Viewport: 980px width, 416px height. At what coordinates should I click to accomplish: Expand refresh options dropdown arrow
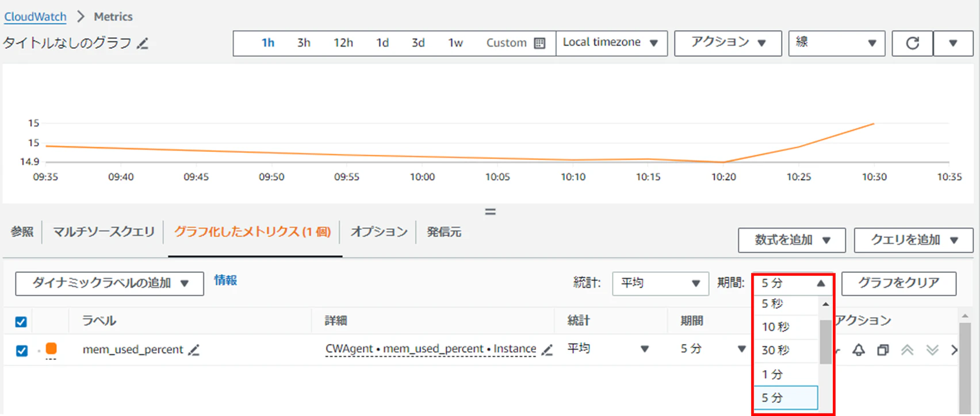coord(953,43)
